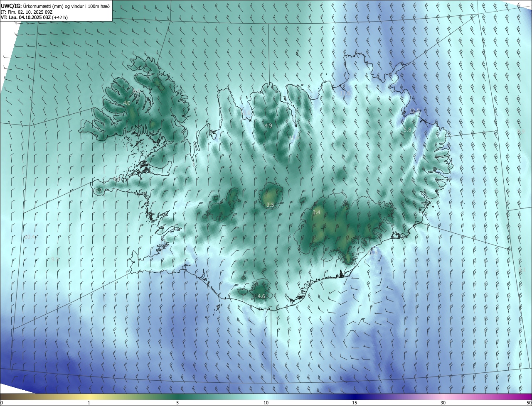The height and width of the screenshot is (406, 532).
Task: Click the 3.5 value on the central glacier
Action: point(270,205)
